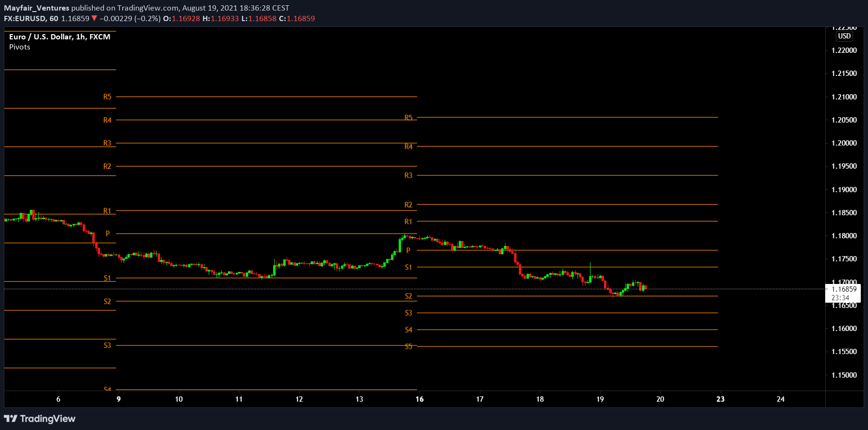Click the 1.21500 price axis label

click(x=844, y=74)
